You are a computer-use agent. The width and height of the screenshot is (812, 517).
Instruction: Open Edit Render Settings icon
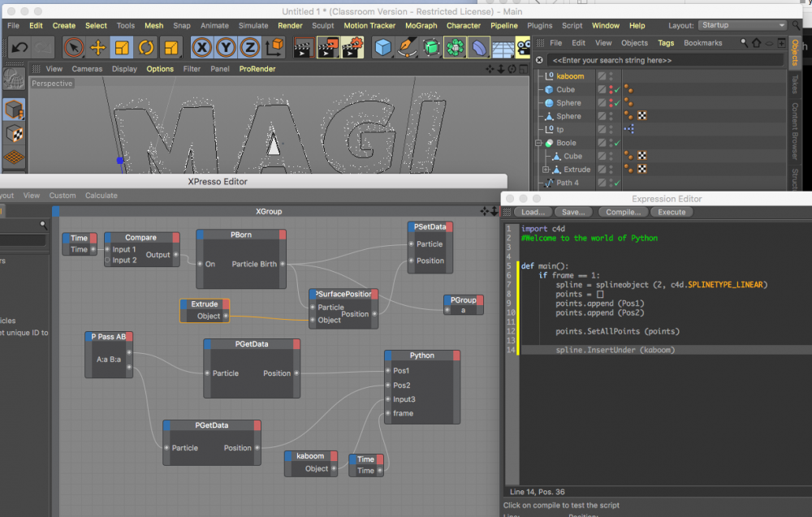[x=352, y=47]
